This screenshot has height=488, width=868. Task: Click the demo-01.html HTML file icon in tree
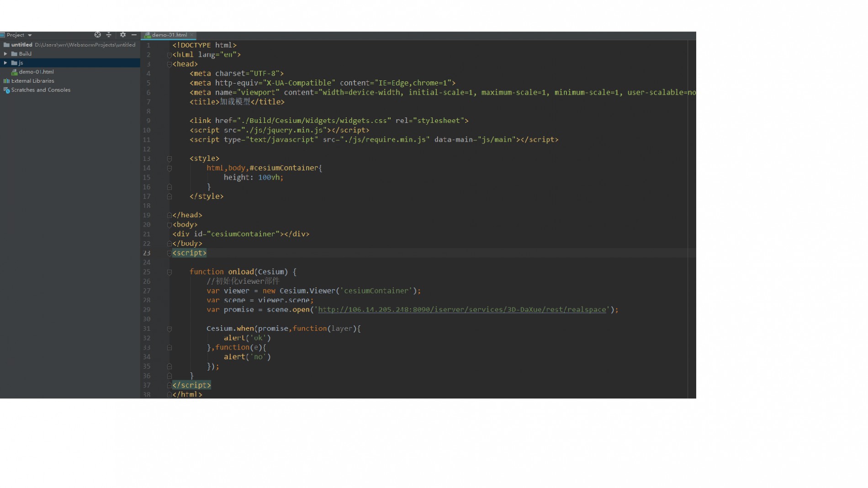(x=15, y=72)
